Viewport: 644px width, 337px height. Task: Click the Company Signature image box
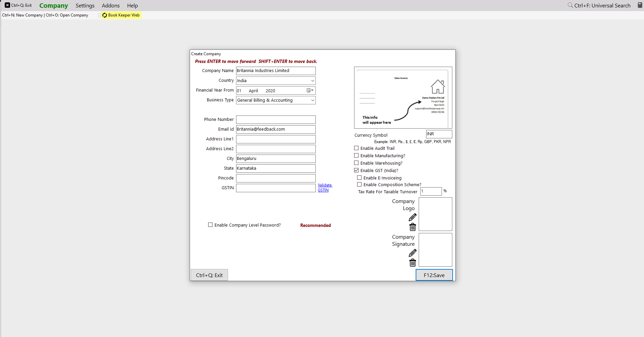coord(435,250)
